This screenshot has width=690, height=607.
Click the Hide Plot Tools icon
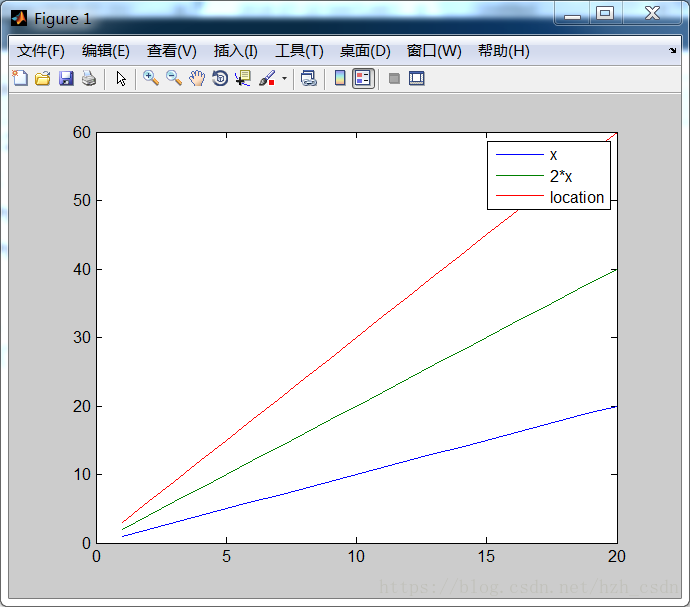point(394,79)
